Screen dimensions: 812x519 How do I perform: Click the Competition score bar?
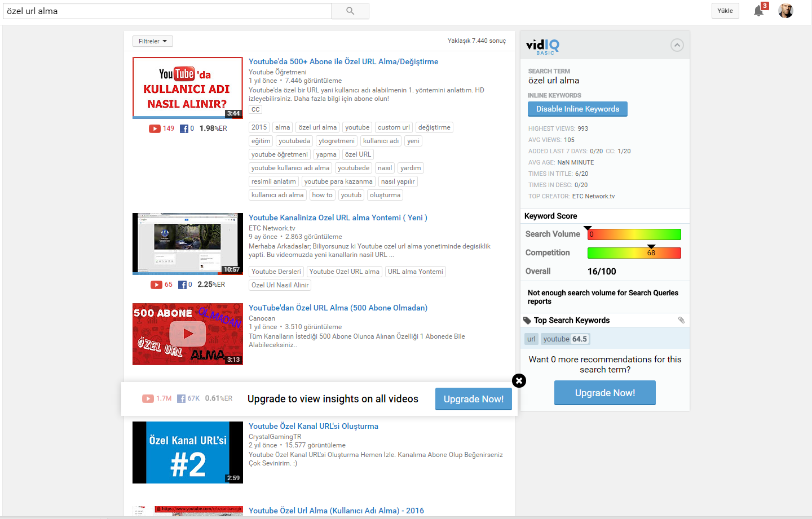coord(634,253)
